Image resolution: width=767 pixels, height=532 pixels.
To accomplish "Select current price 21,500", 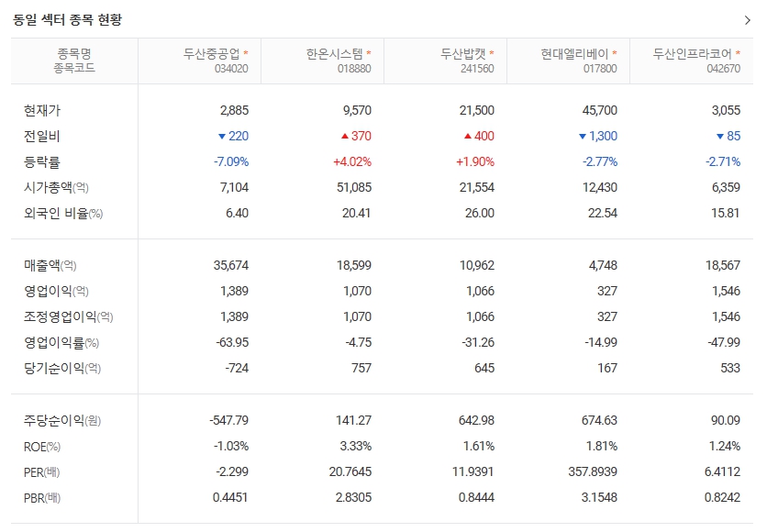I will coord(476,110).
